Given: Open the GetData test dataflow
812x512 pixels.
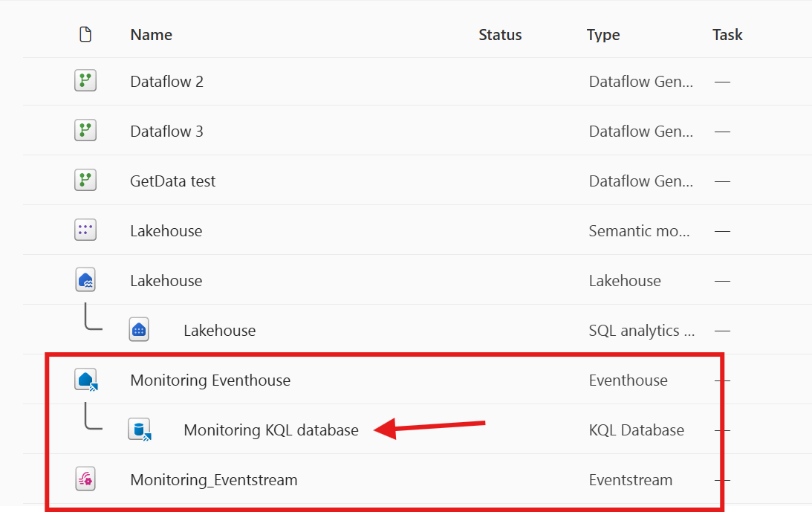Looking at the screenshot, I should pos(172,180).
